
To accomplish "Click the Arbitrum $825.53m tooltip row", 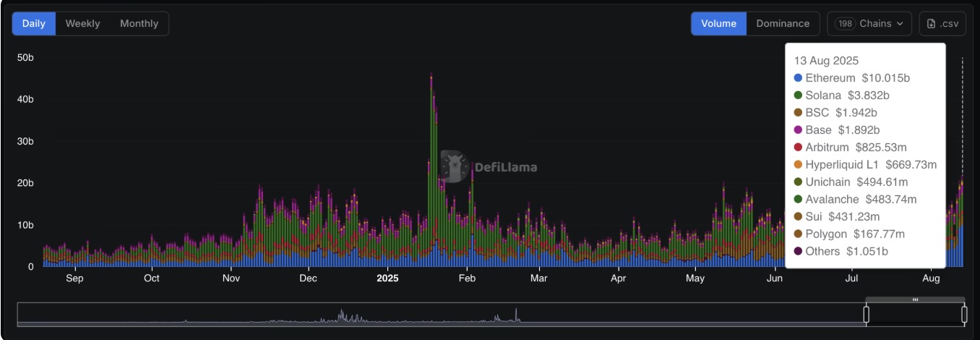I will (x=850, y=147).
